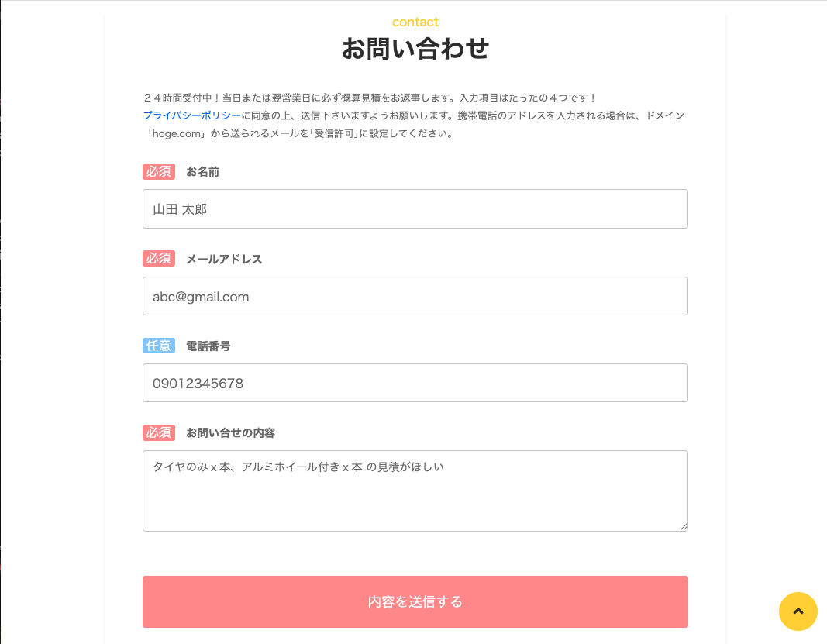Select the 電話番号 input box
The width and height of the screenshot is (827, 644).
[x=415, y=383]
